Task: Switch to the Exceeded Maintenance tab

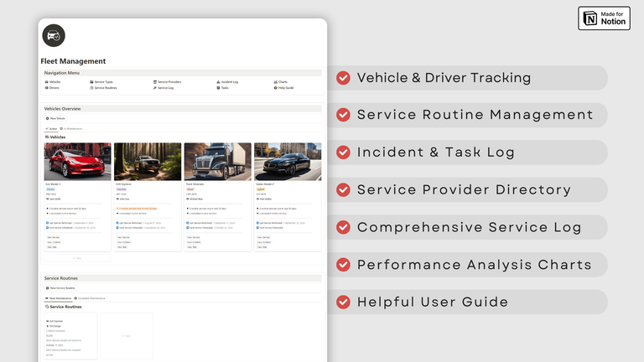Action: (96, 297)
